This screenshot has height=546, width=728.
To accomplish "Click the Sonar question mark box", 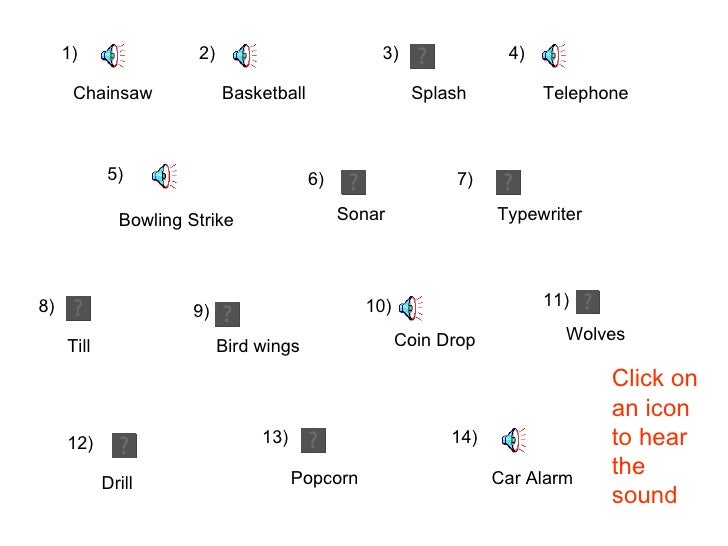I will (353, 182).
